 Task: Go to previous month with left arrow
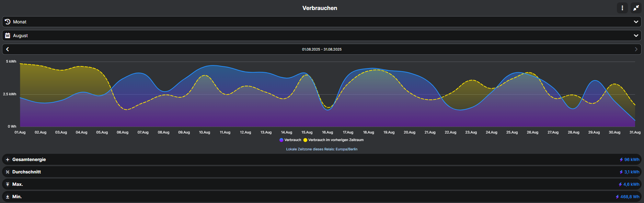pos(8,49)
